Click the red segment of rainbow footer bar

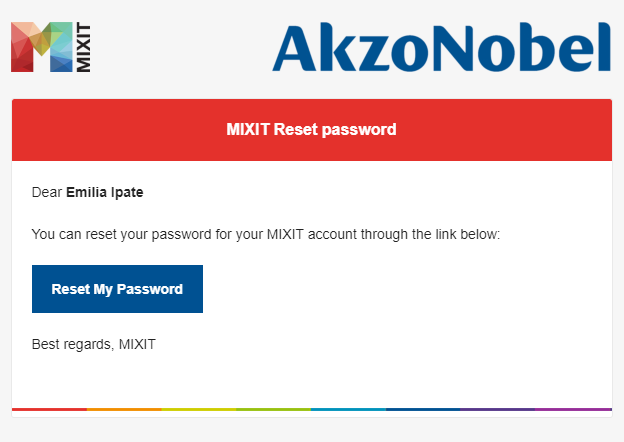[x=49, y=409]
